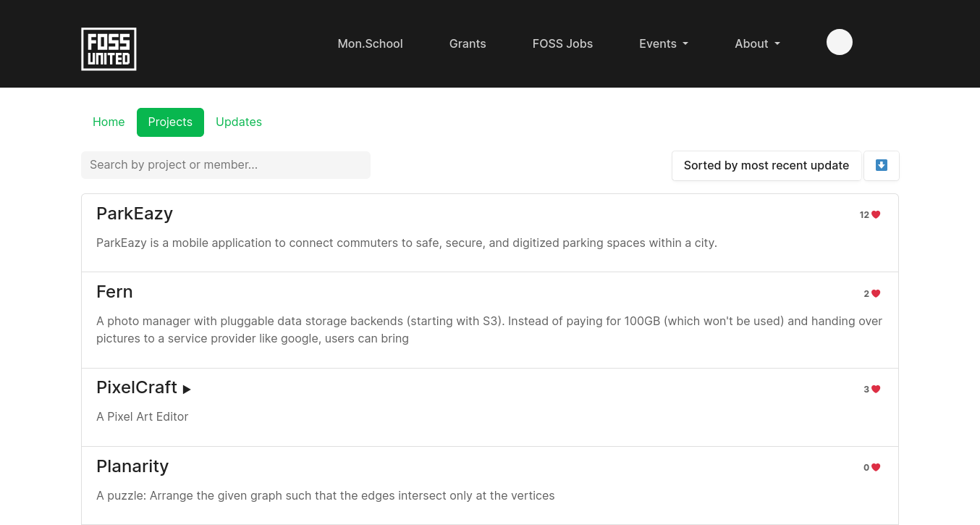Screen dimensions: 980x525
Task: Click the blue download-arrow icon near sorting
Action: [x=882, y=166]
